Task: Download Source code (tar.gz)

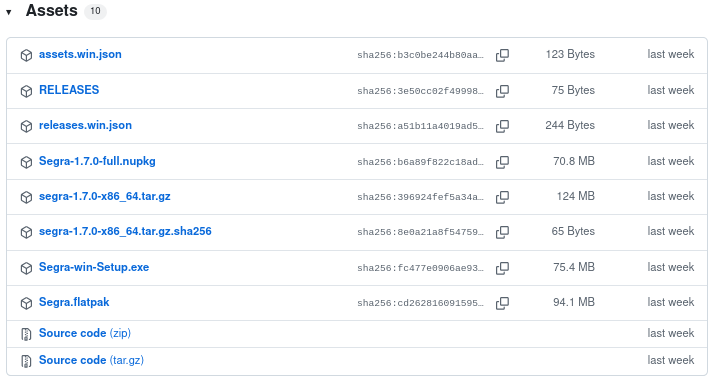Action: 91,361
